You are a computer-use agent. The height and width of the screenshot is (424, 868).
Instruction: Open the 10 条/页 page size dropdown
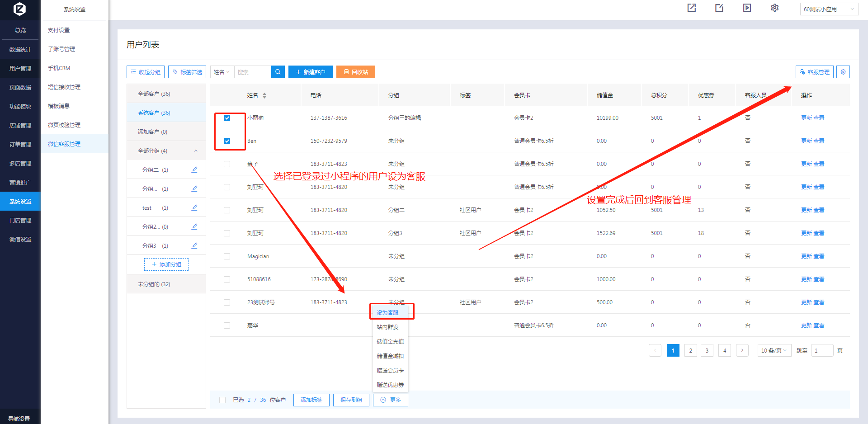774,350
